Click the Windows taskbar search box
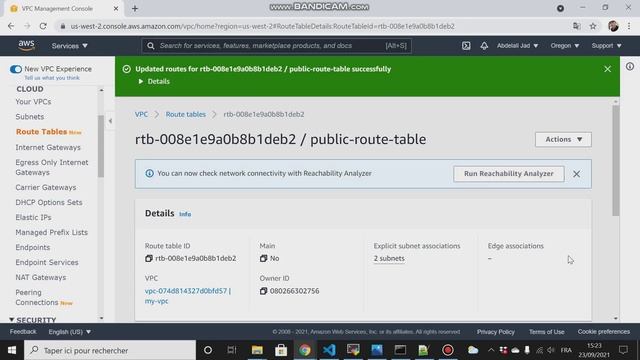The height and width of the screenshot is (360, 640). coord(110,350)
